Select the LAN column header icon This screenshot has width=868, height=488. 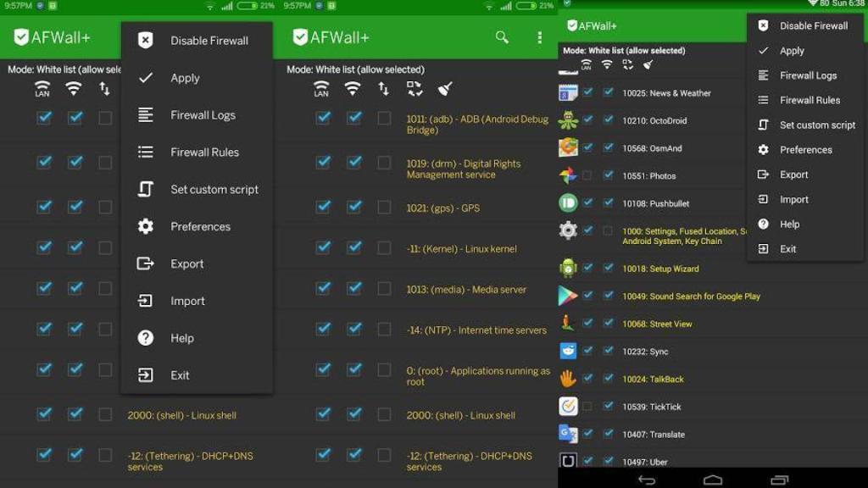coord(320,87)
